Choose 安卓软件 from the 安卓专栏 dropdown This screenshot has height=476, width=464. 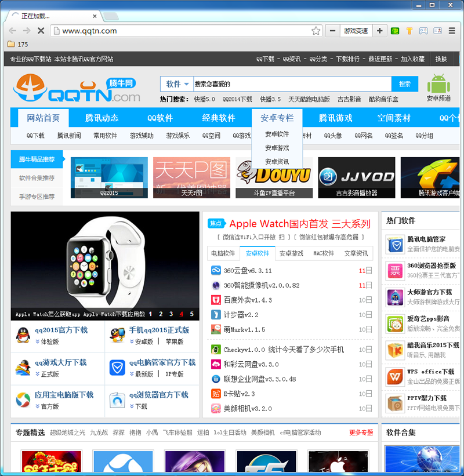pyautogui.click(x=277, y=134)
